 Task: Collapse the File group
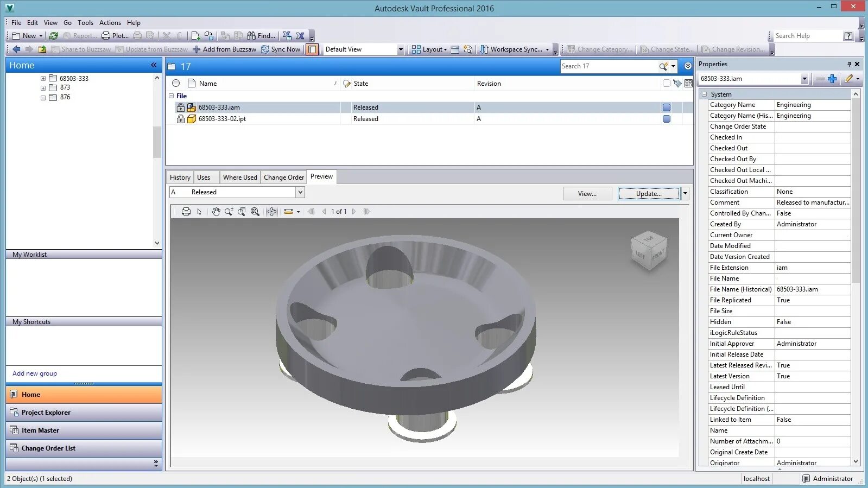tap(172, 96)
